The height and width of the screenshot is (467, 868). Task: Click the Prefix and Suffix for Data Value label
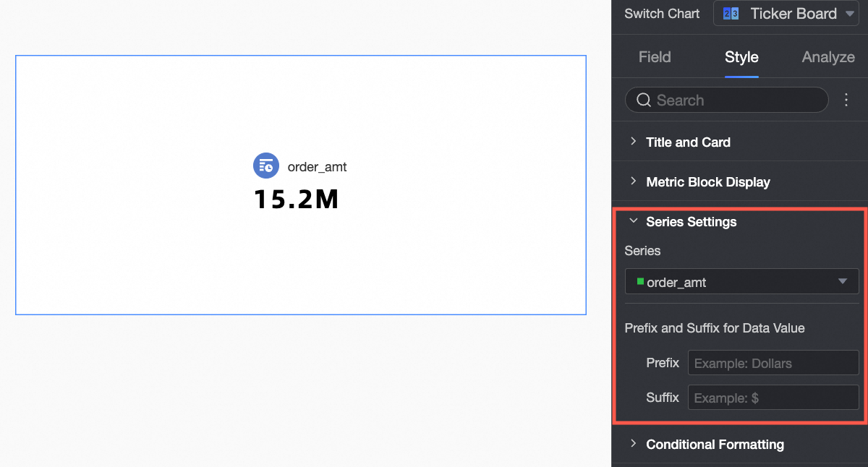[x=715, y=328]
